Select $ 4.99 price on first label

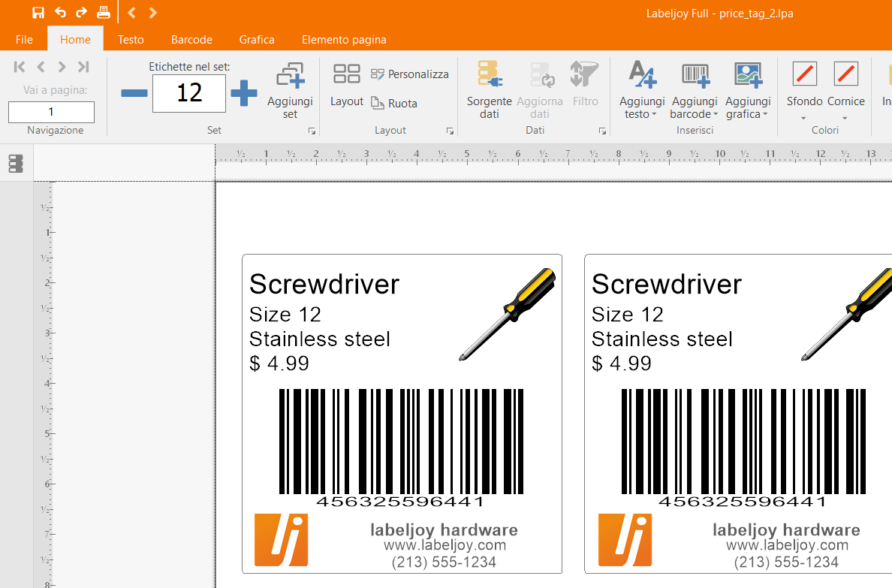point(279,363)
